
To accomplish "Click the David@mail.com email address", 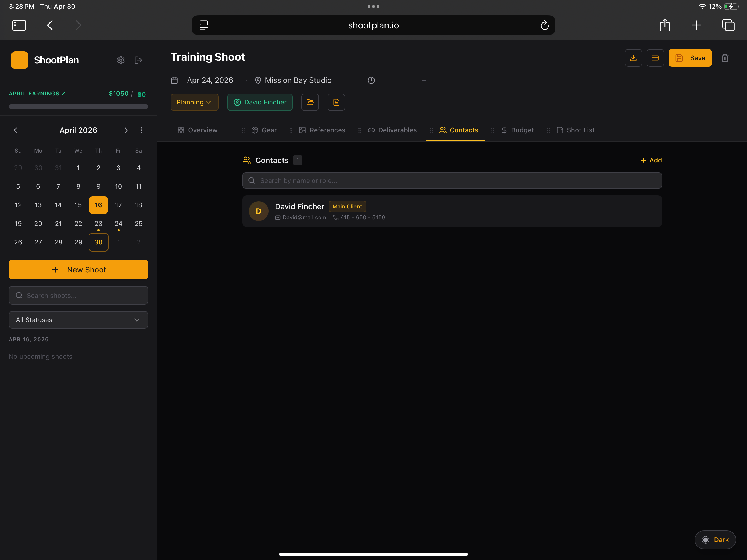I will click(x=304, y=218).
